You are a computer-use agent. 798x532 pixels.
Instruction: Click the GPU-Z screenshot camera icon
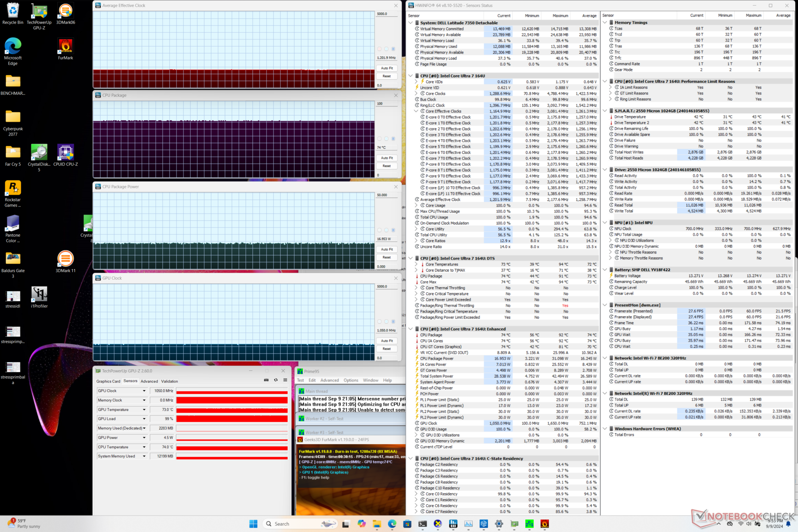coord(266,380)
